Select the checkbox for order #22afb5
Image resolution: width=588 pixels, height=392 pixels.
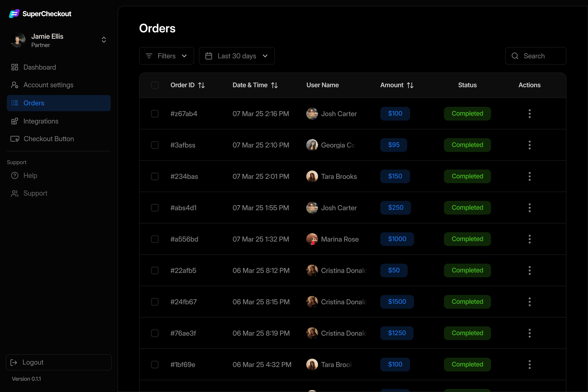(155, 270)
